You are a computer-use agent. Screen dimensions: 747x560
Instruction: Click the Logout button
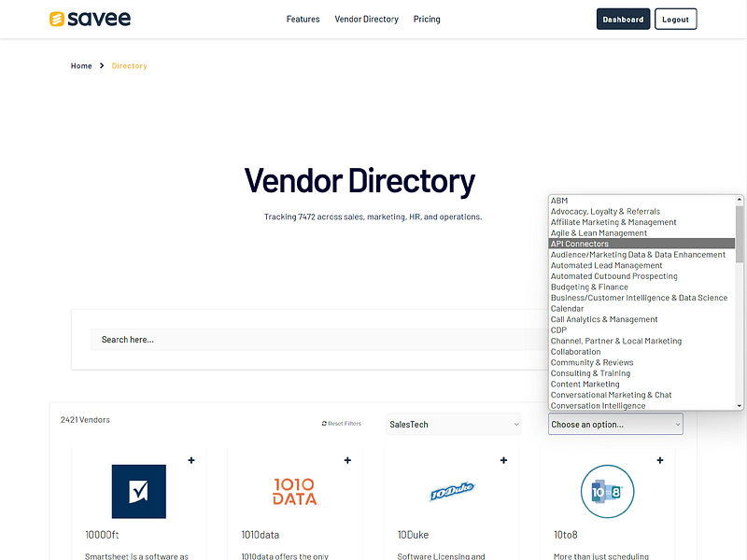(x=675, y=19)
